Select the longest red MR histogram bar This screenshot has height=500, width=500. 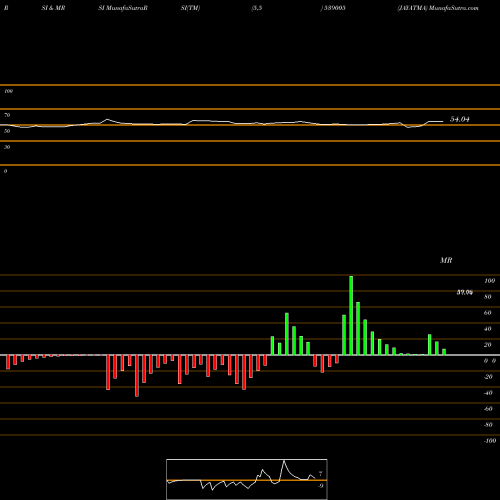tap(137, 376)
